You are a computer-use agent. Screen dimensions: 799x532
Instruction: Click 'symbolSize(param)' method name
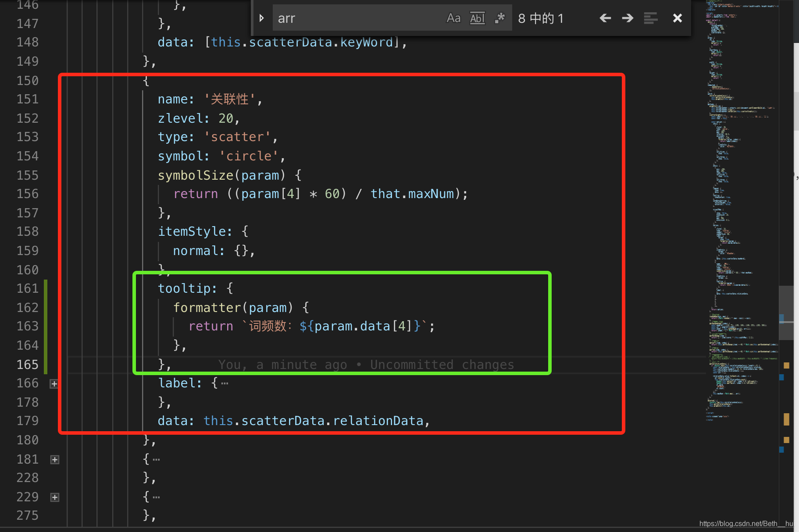pos(221,175)
